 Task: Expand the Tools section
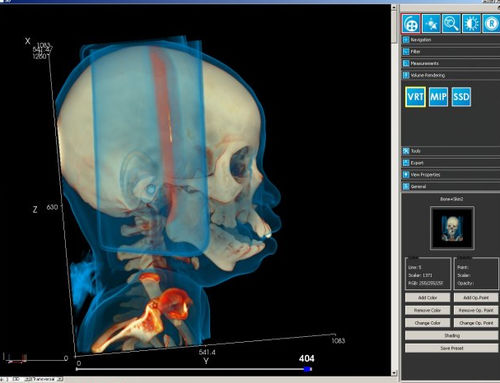point(451,151)
